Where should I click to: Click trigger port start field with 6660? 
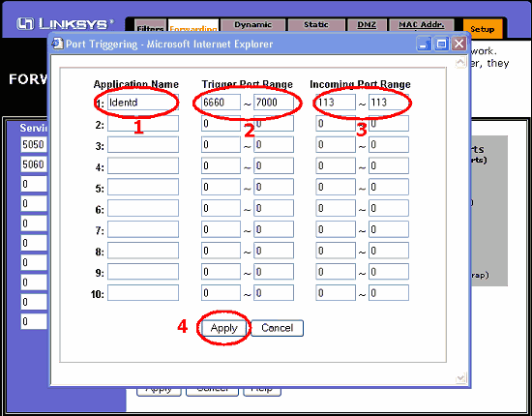[x=221, y=103]
